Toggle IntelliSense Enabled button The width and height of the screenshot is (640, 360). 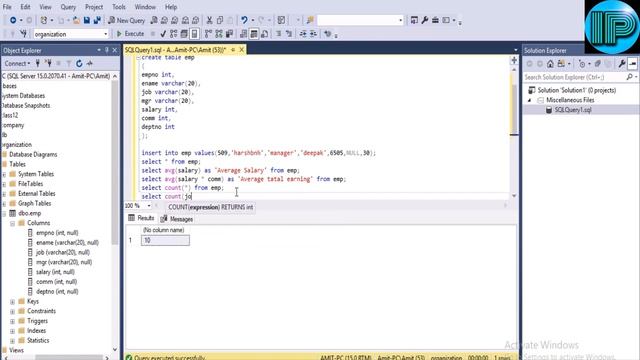pos(195,34)
